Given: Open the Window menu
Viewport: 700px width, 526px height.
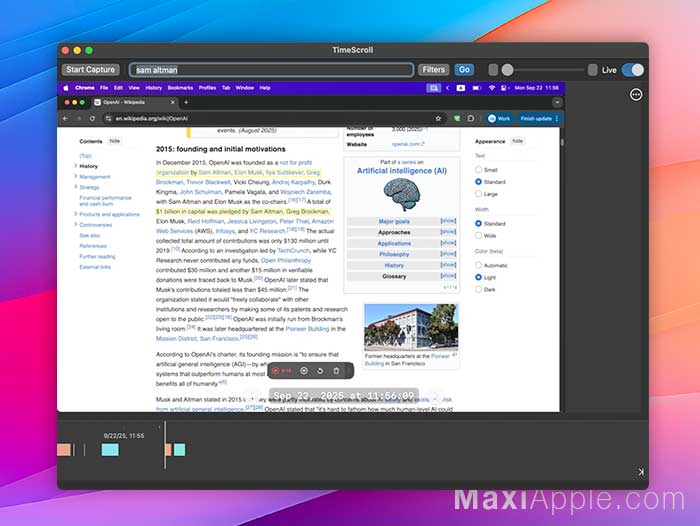Looking at the screenshot, I should 245,88.
